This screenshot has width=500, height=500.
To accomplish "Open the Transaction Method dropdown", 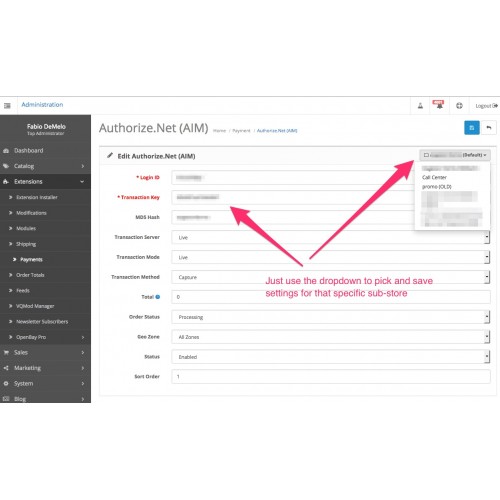I will [x=331, y=277].
